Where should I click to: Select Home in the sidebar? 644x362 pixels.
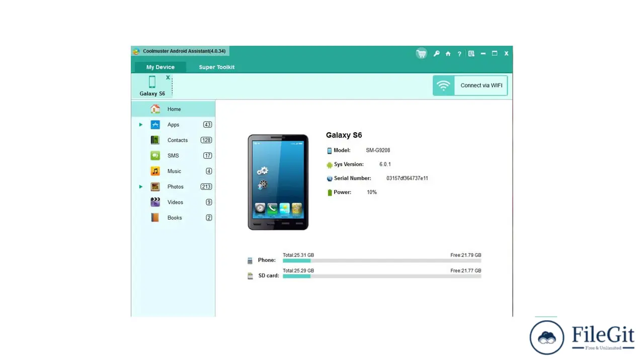[173, 109]
